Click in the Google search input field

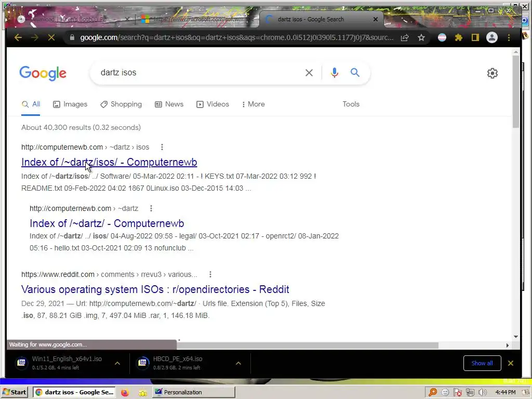(x=200, y=73)
